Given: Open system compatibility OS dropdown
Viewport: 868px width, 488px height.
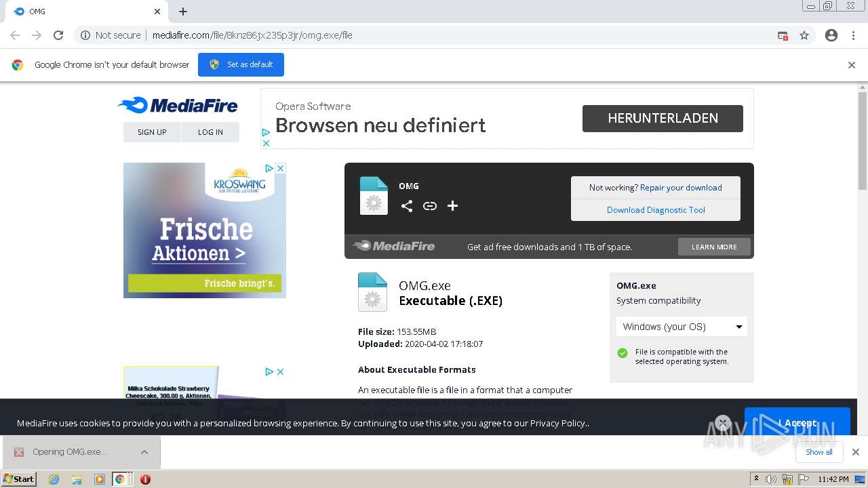Looking at the screenshot, I should pyautogui.click(x=682, y=327).
